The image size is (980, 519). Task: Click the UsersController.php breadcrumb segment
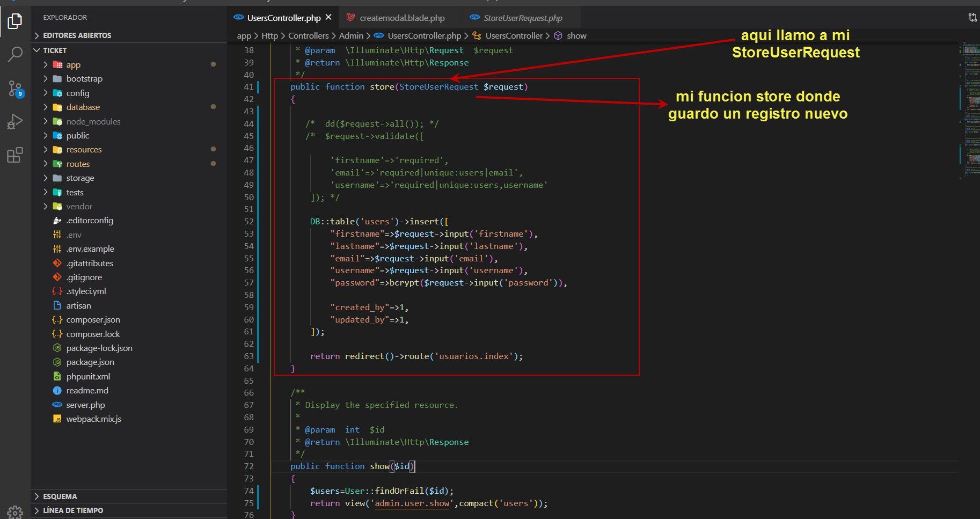point(418,36)
